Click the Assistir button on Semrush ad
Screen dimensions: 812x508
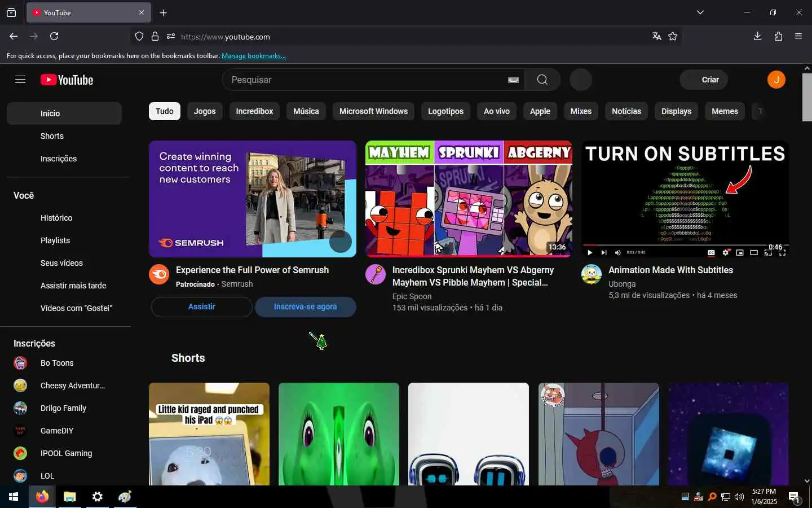pyautogui.click(x=201, y=306)
